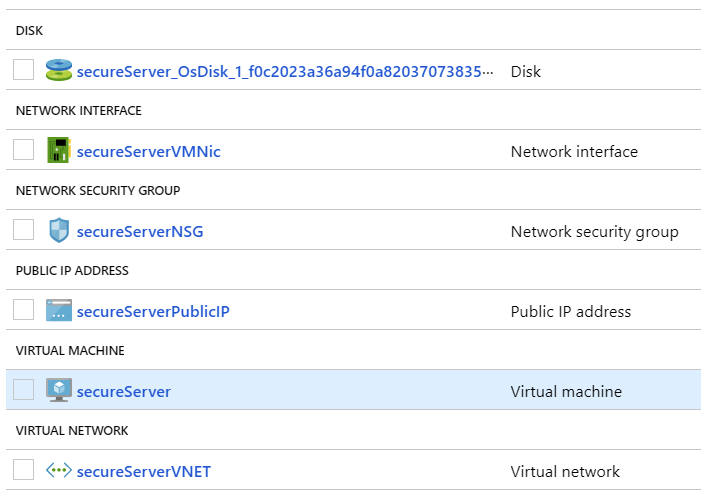This screenshot has width=701, height=501.
Task: Click the network security group shield icon
Action: [x=59, y=230]
